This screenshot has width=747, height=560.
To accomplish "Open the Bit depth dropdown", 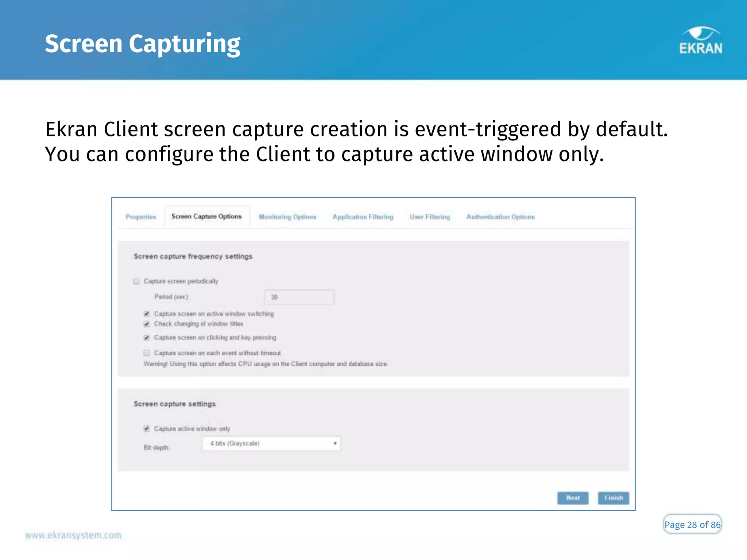I will click(x=271, y=444).
